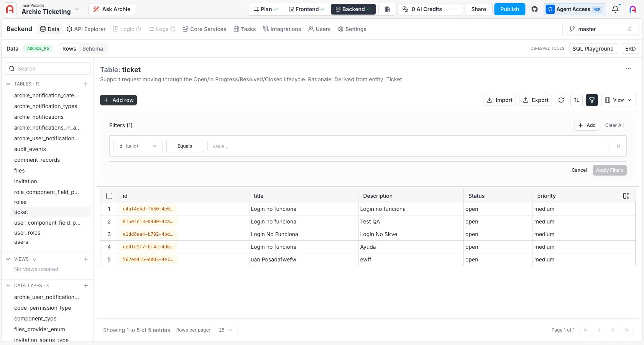
Task: Toggle the select-all rows checkbox
Action: click(x=109, y=196)
